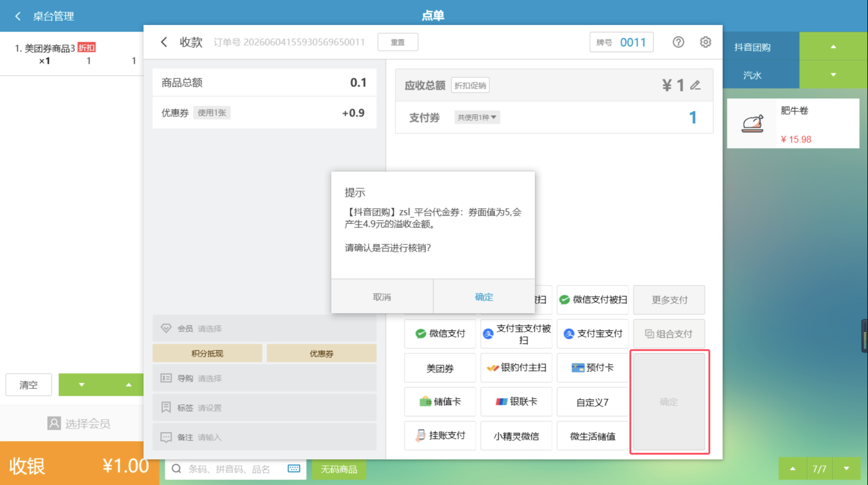Move order list up with green arrow
This screenshot has height=485, width=868.
point(128,384)
